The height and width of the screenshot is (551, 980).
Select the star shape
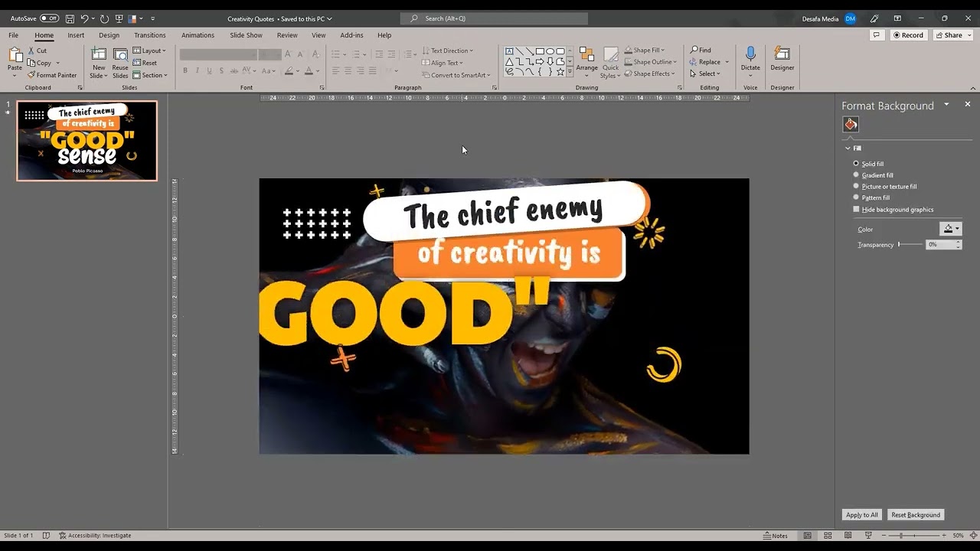click(x=560, y=71)
